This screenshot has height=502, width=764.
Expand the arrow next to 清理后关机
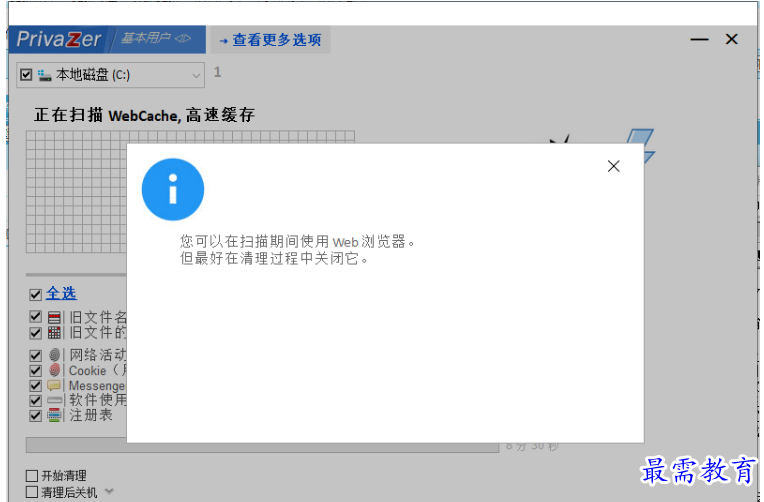point(110,491)
